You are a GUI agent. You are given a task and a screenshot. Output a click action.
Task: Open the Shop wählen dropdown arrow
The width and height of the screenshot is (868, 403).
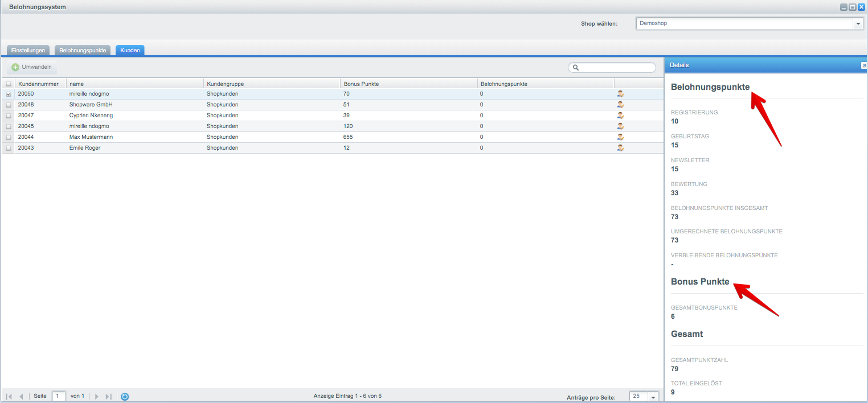point(858,23)
